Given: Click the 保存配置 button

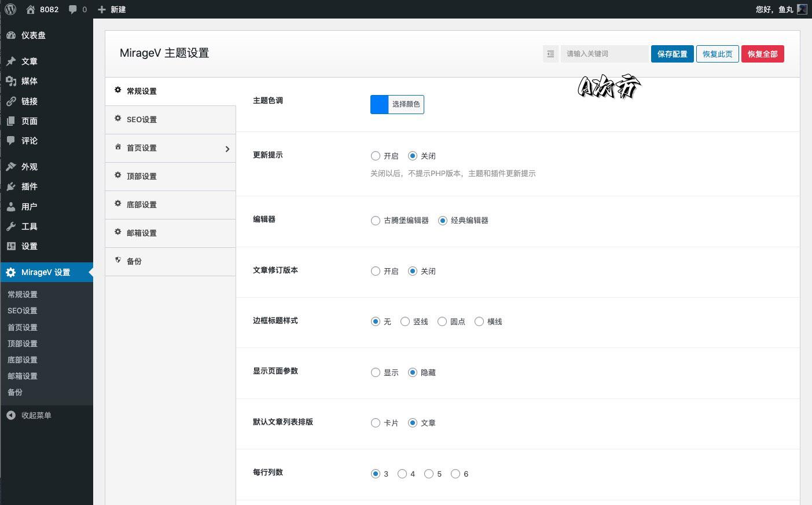Looking at the screenshot, I should pos(672,54).
